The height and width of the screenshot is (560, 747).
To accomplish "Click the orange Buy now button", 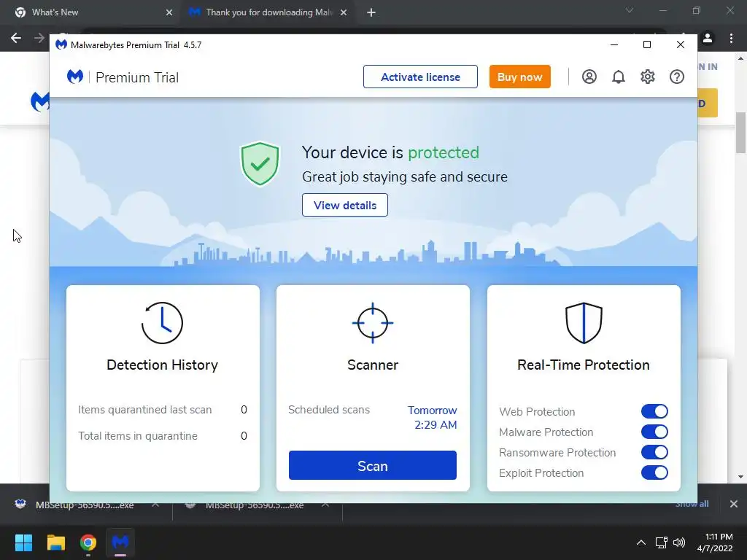I will (x=519, y=77).
